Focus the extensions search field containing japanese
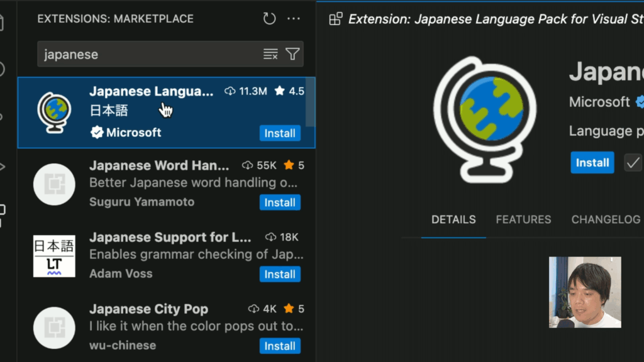 pyautogui.click(x=148, y=55)
